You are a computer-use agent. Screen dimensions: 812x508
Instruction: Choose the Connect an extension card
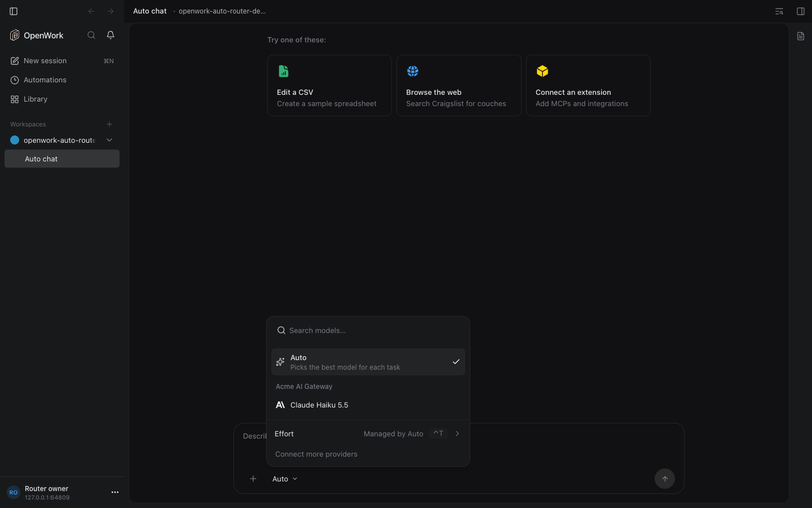(588, 85)
